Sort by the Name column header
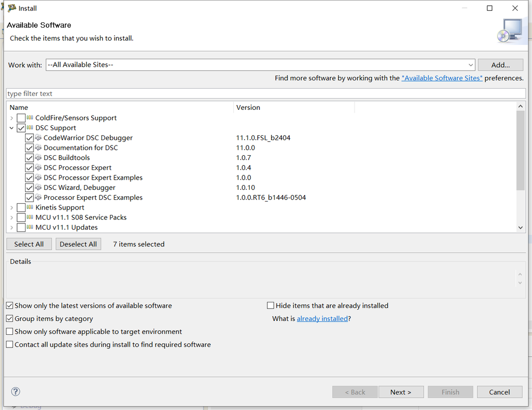 [x=120, y=108]
